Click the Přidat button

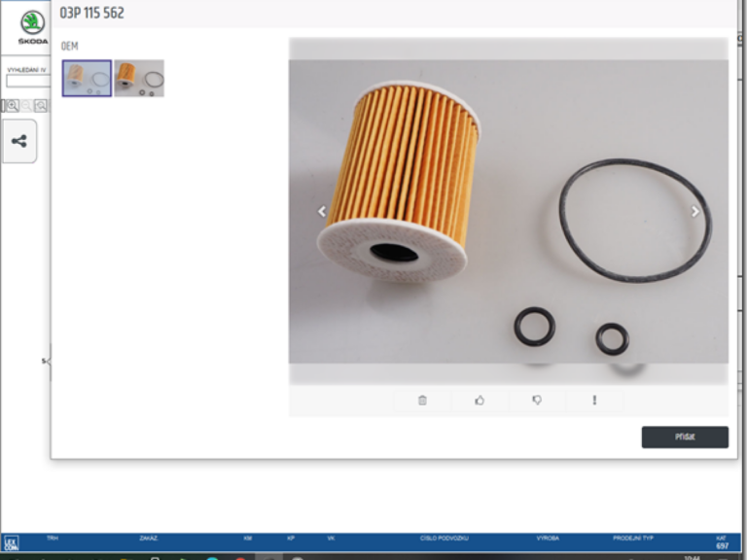[685, 437]
